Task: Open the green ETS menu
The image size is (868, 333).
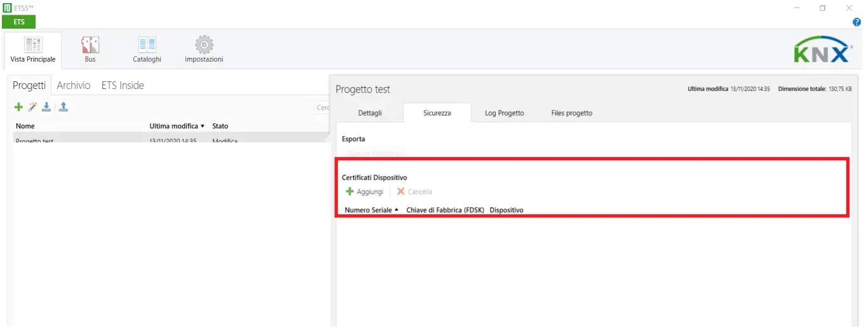Action: [x=19, y=22]
